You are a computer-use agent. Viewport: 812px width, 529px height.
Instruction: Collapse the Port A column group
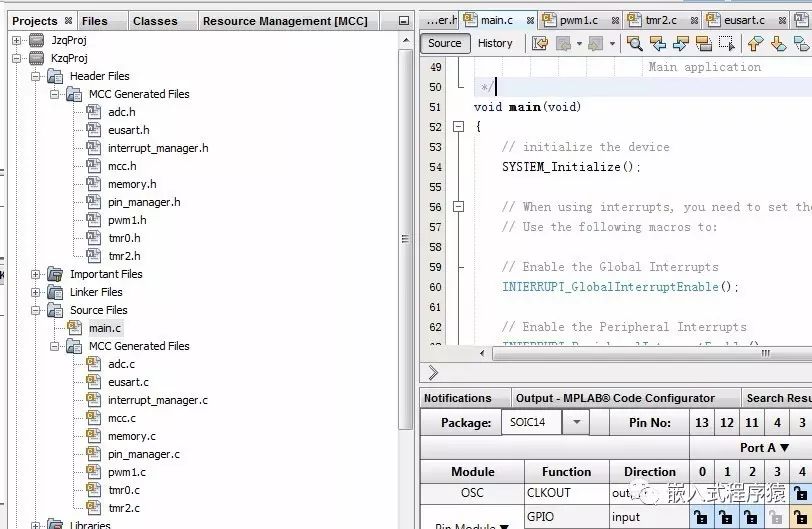(784, 448)
